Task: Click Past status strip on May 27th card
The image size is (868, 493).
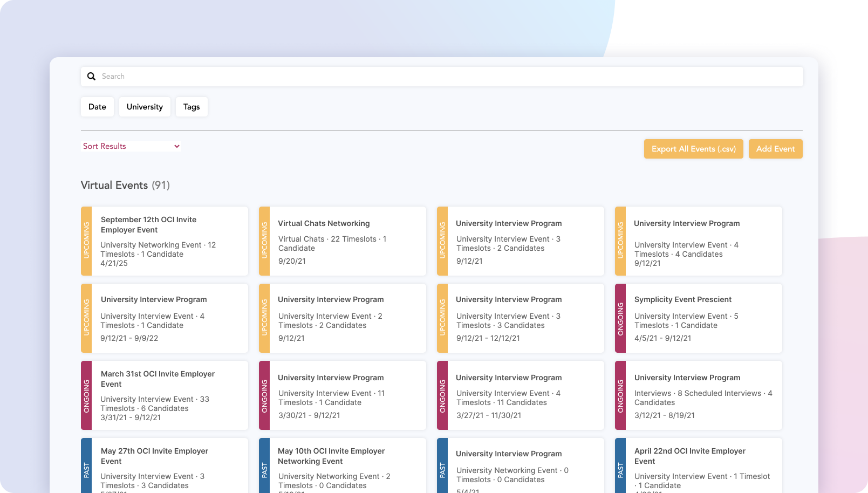Action: 86,469
